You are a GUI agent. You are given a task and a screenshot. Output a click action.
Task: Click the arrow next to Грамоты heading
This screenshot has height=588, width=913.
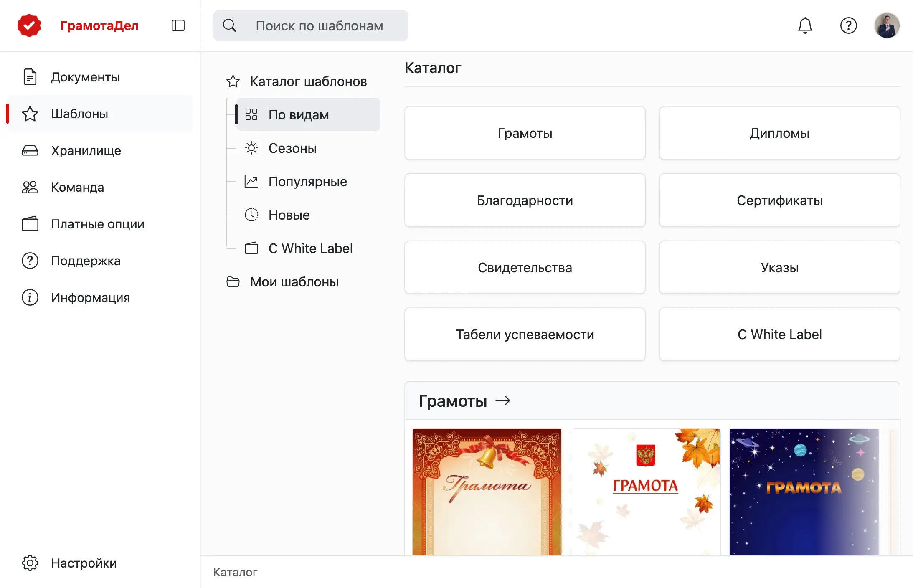point(503,400)
